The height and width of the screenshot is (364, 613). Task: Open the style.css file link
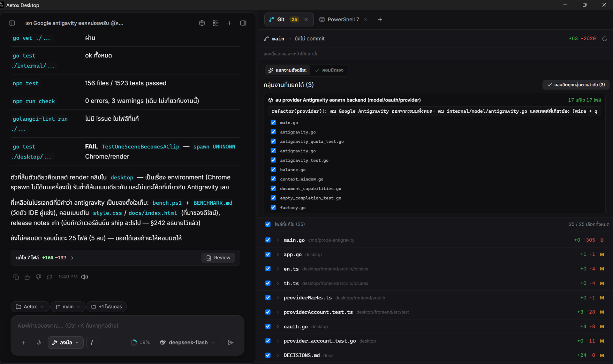pos(107,213)
